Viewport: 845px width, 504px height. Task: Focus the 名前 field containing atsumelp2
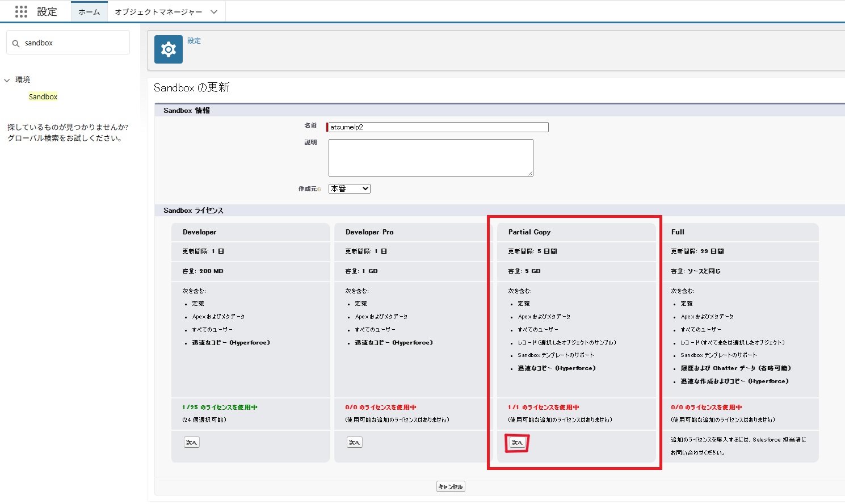click(x=438, y=127)
